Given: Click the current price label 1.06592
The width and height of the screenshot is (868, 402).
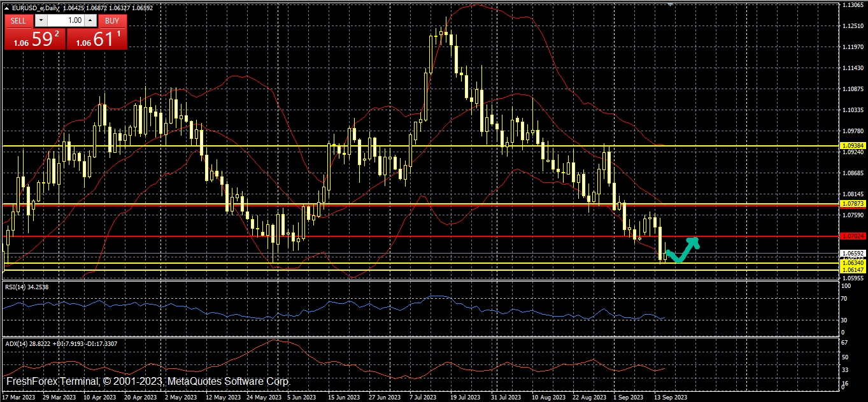Looking at the screenshot, I should (852, 254).
